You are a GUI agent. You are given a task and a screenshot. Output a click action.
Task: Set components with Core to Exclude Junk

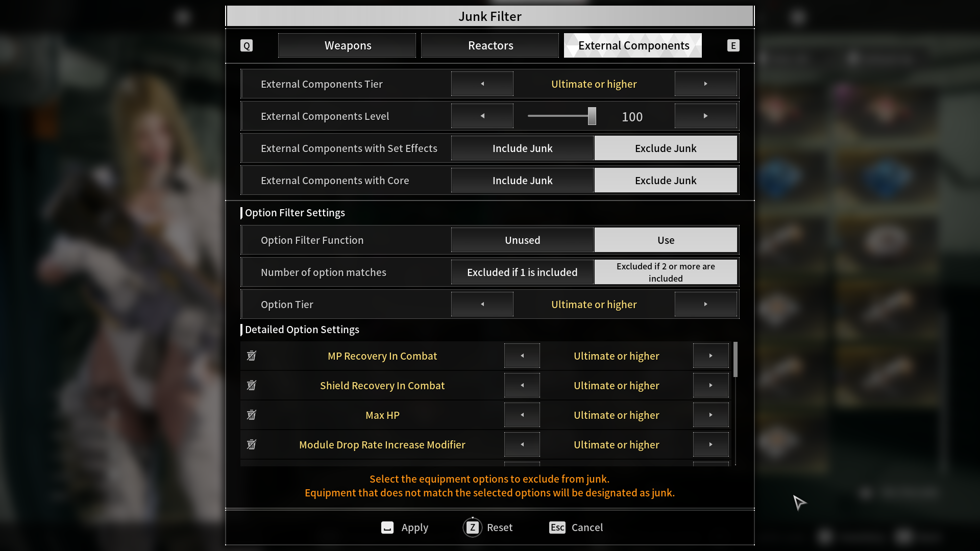tap(666, 180)
